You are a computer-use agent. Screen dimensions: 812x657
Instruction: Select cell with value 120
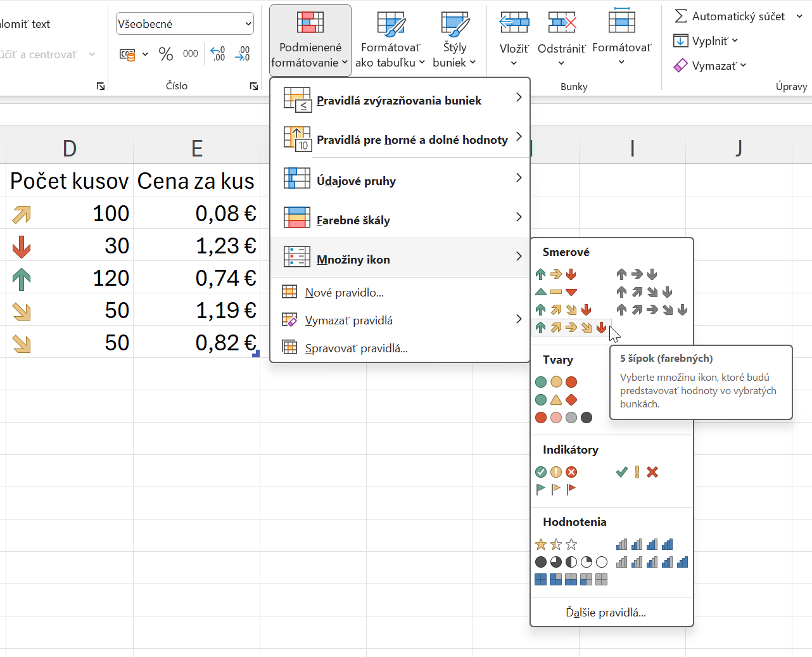click(70, 277)
